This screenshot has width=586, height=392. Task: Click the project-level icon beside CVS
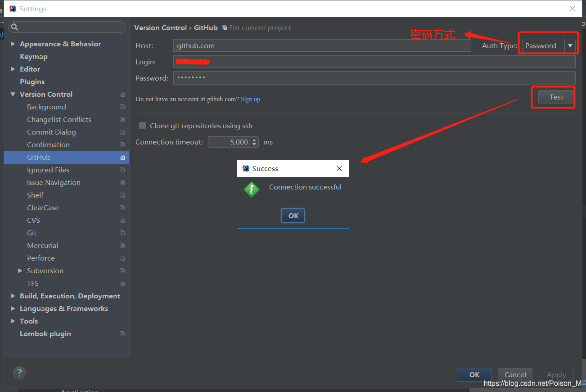(122, 221)
